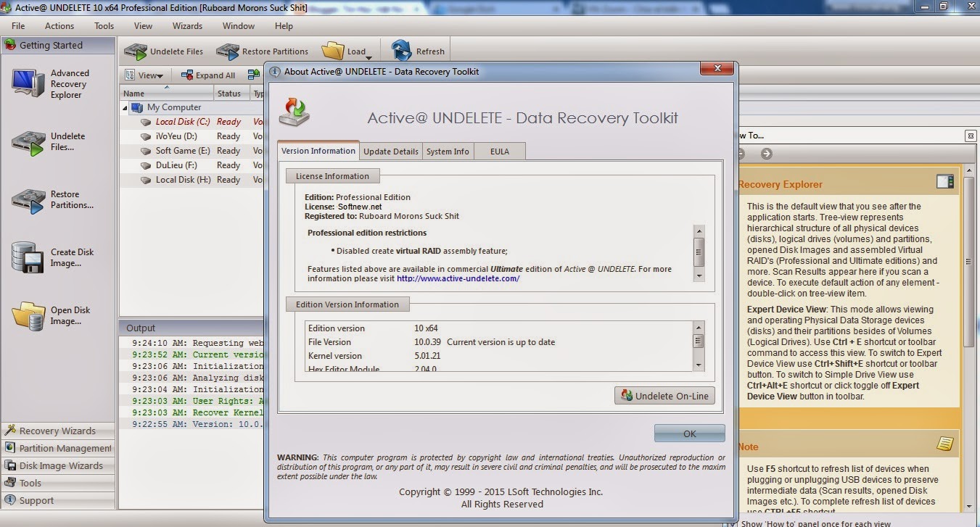Sort device list by Status column
The image size is (980, 527).
pos(231,94)
